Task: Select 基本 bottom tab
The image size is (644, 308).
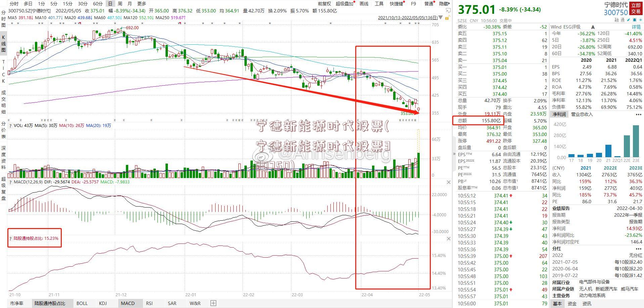Action: (x=557, y=304)
